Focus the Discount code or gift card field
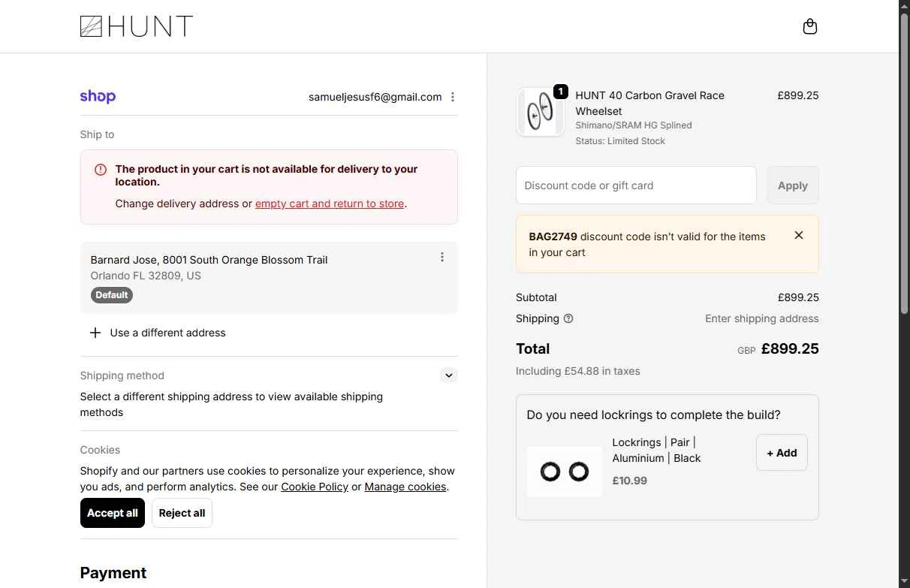This screenshot has width=910, height=588. 636,185
